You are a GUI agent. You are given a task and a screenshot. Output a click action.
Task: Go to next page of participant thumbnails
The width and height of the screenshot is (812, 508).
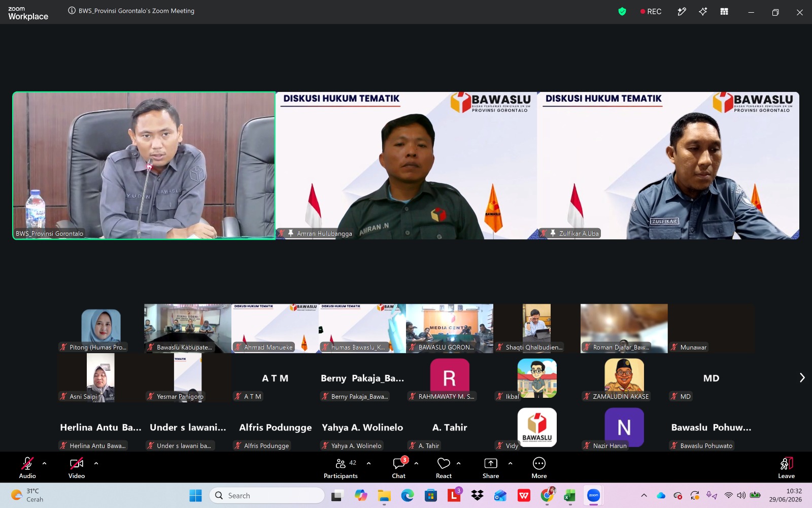coord(802,377)
